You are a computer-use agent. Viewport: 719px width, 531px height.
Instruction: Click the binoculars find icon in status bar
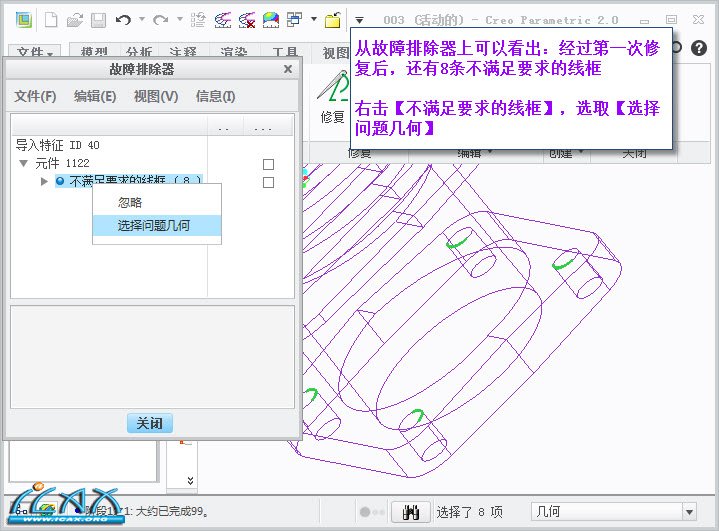411,512
